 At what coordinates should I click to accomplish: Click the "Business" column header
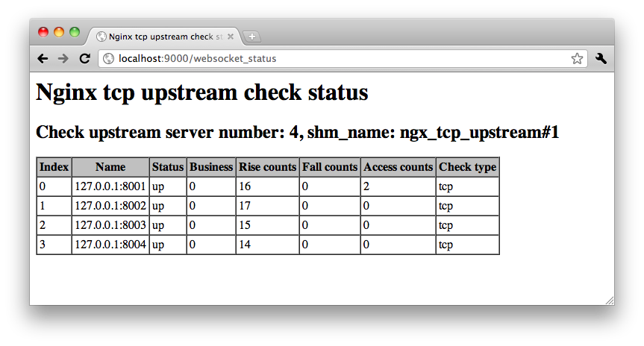pyautogui.click(x=211, y=167)
